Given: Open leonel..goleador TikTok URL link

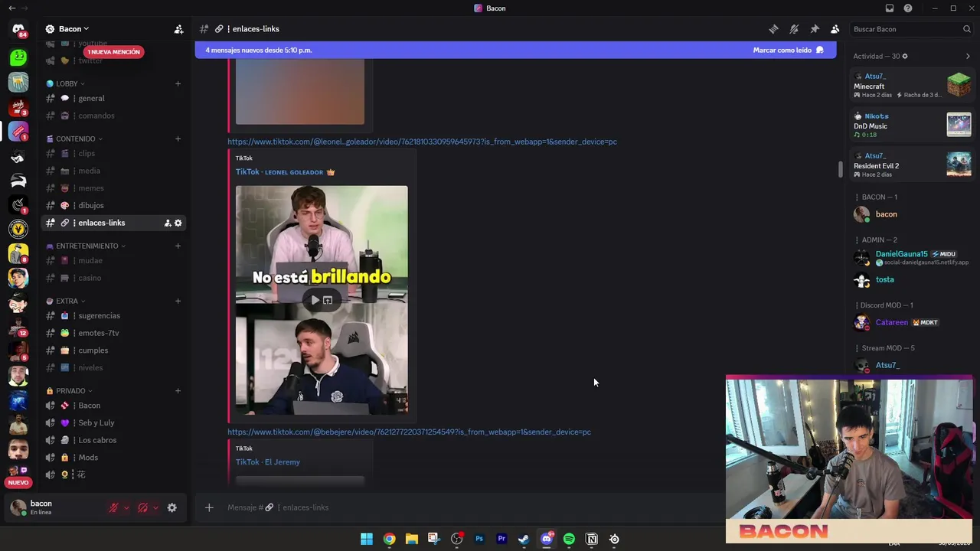Looking at the screenshot, I should point(422,142).
